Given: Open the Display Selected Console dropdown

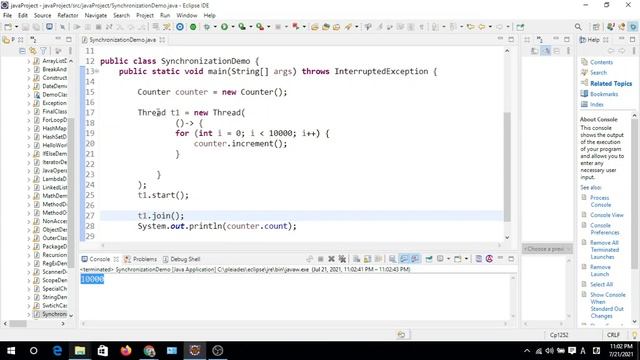Looking at the screenshot, I should [x=448, y=259].
